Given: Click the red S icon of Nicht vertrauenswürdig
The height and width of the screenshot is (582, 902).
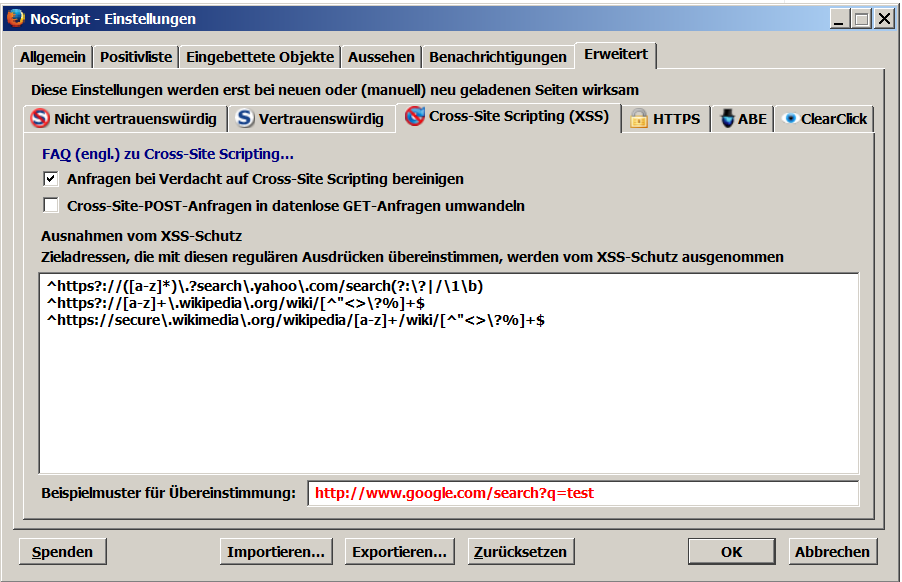Looking at the screenshot, I should pyautogui.click(x=40, y=118).
